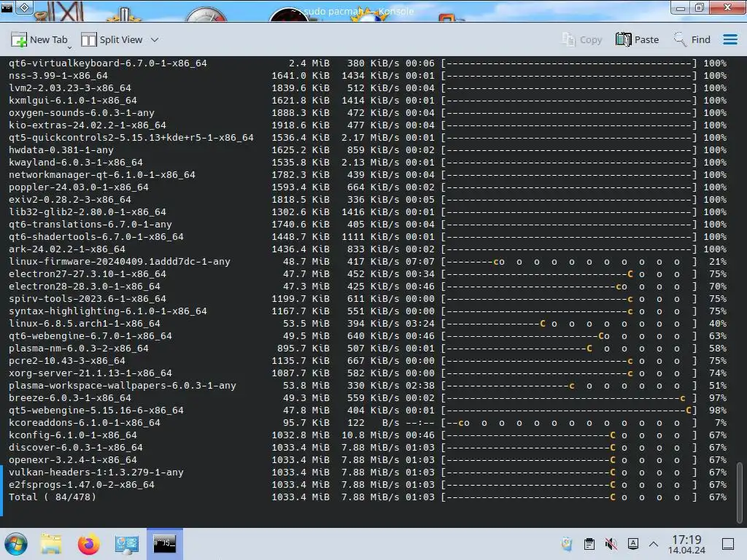Open a new tab in Konsole
The height and width of the screenshot is (560, 747).
coord(39,39)
